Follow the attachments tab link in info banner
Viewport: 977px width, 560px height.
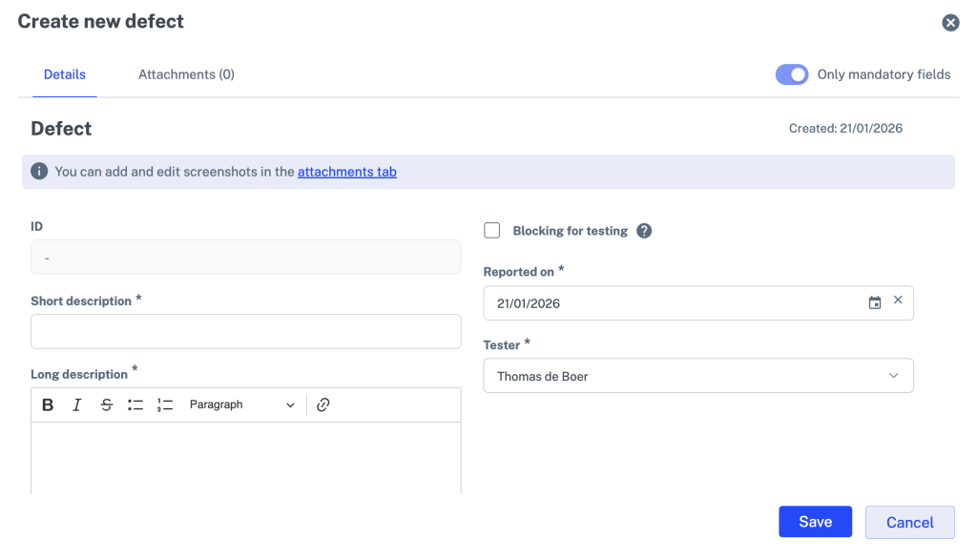point(347,172)
